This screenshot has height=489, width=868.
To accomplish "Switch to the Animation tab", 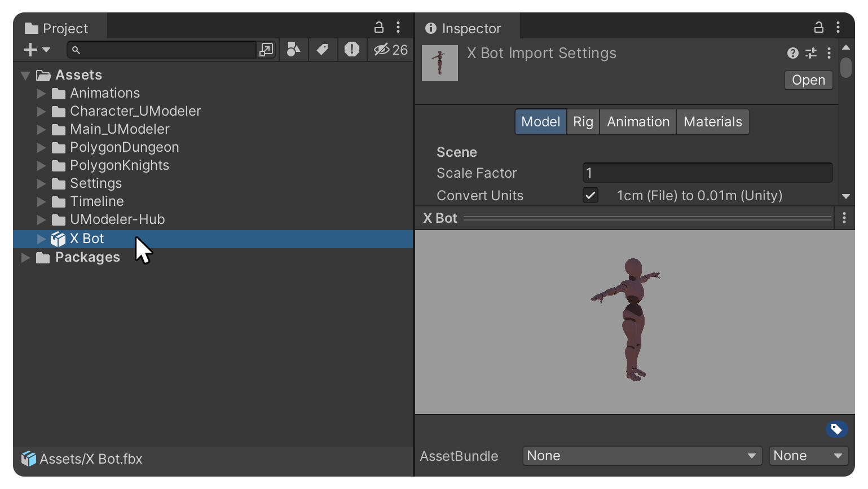I will (x=638, y=122).
